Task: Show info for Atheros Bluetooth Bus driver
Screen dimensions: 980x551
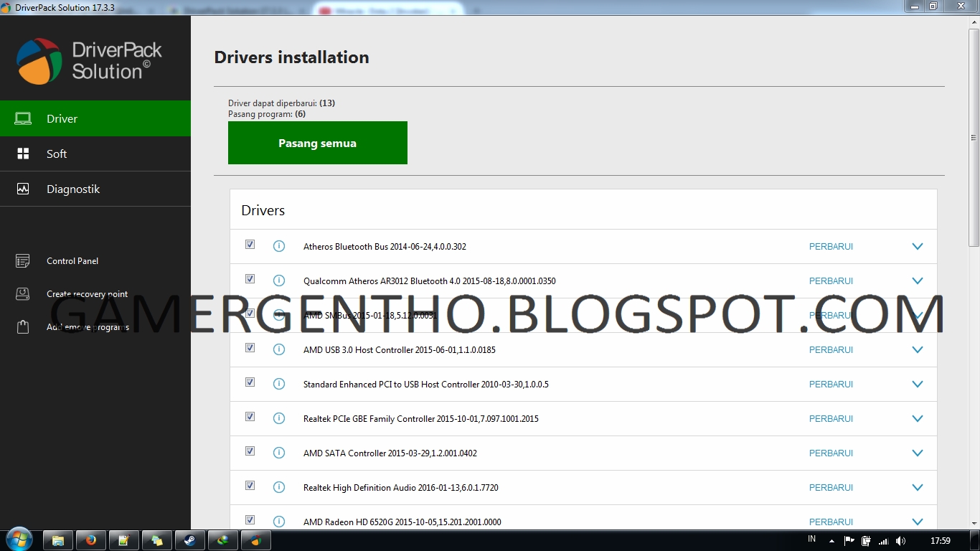Action: (279, 246)
